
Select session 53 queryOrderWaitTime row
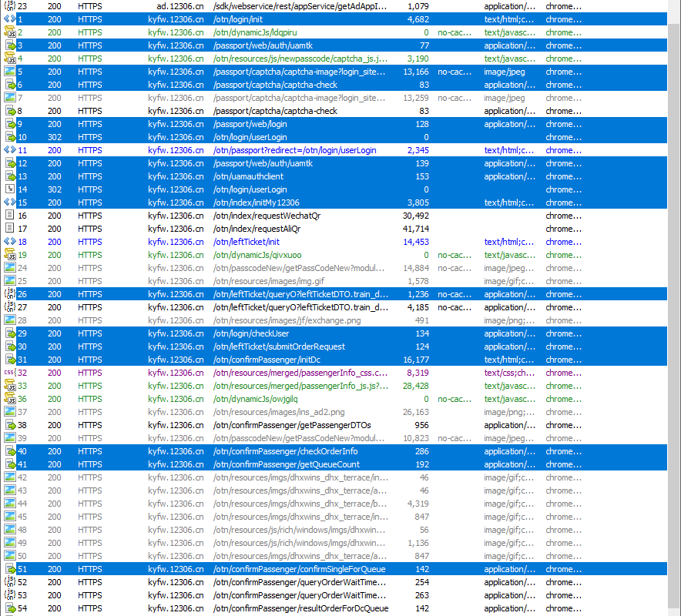pos(334,595)
